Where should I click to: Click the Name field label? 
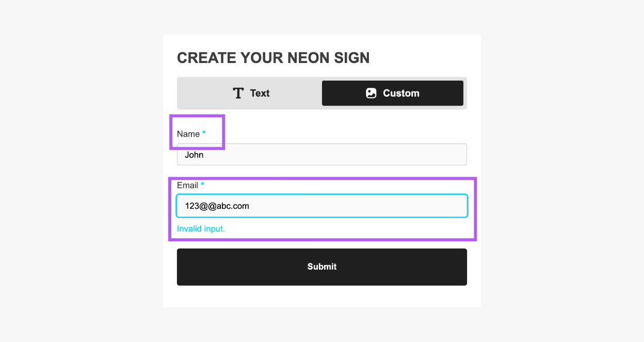(x=188, y=134)
